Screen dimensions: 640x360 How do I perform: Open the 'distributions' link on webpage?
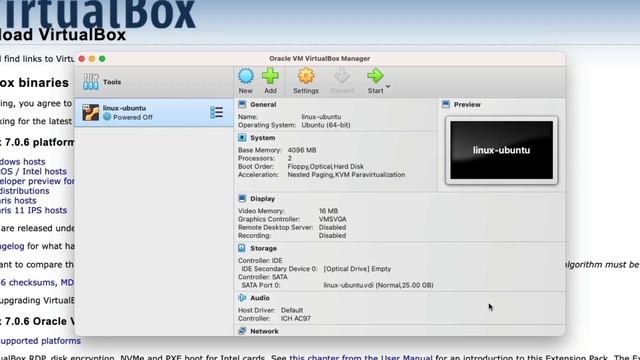(24, 191)
